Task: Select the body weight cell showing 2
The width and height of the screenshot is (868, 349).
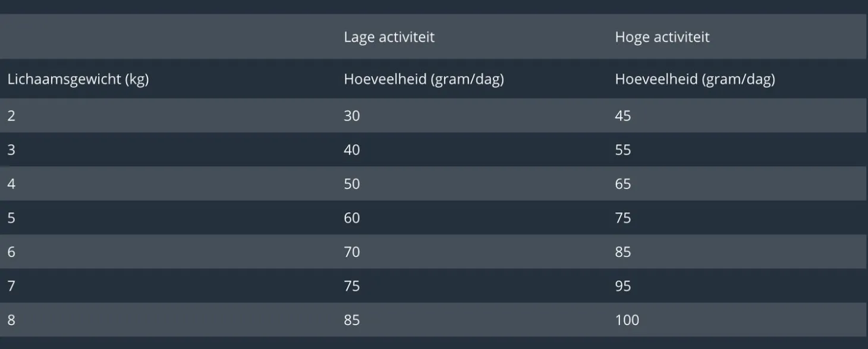Action: tap(11, 115)
